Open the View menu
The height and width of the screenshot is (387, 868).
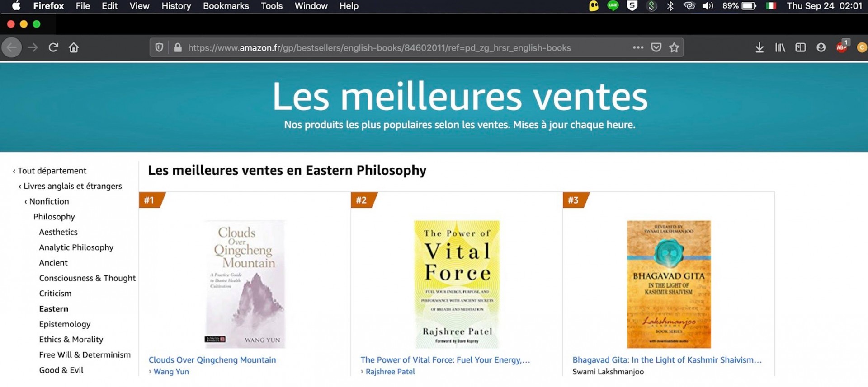pos(139,6)
